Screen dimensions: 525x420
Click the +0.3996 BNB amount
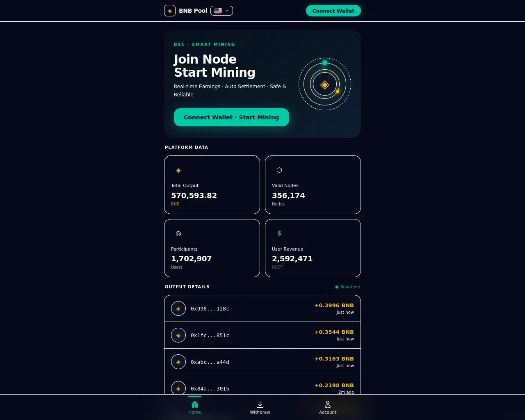pos(334,306)
